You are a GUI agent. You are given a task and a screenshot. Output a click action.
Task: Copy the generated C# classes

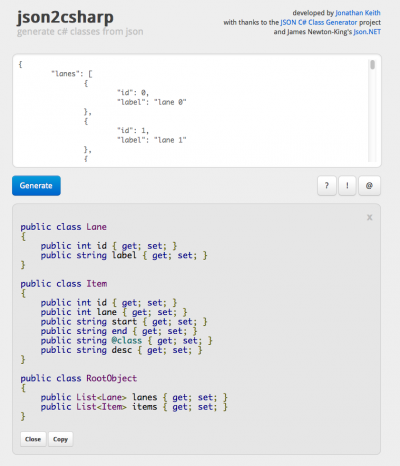[60, 439]
